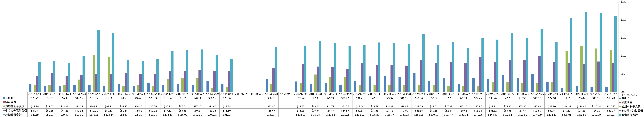Click the 2015/05/28 date column header
Screen dimensions: 644x117
coord(271,94)
